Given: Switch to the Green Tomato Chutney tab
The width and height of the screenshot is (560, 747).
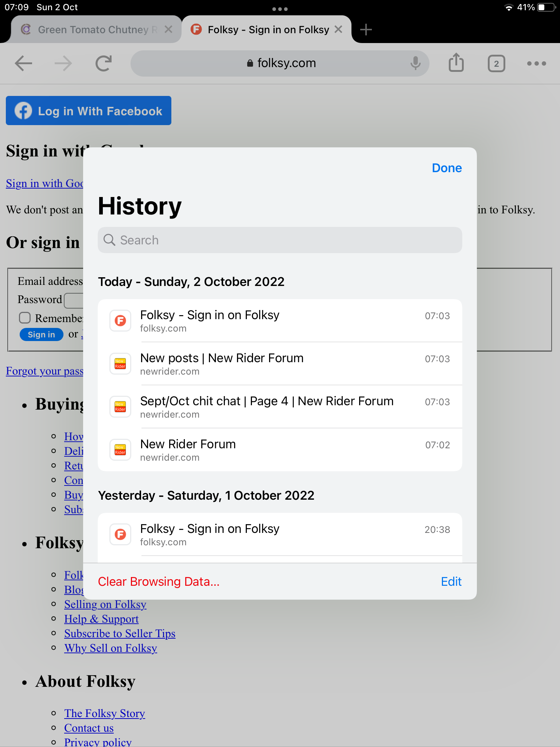Looking at the screenshot, I should 97,30.
